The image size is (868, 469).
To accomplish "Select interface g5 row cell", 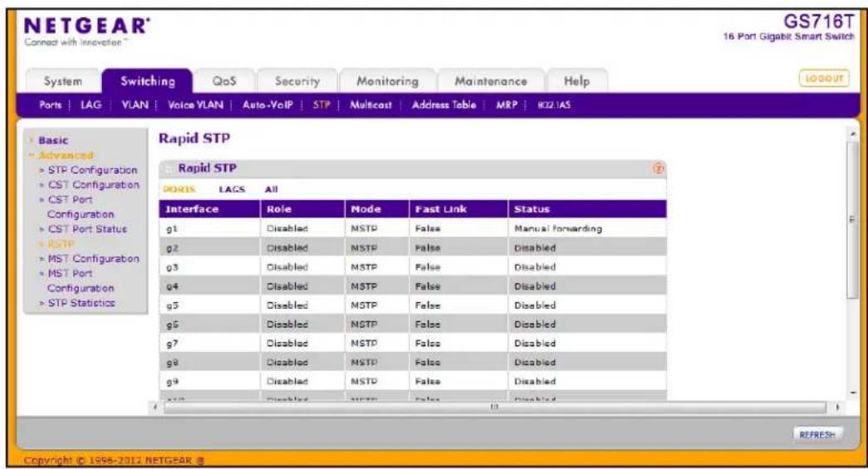I will click(210, 305).
